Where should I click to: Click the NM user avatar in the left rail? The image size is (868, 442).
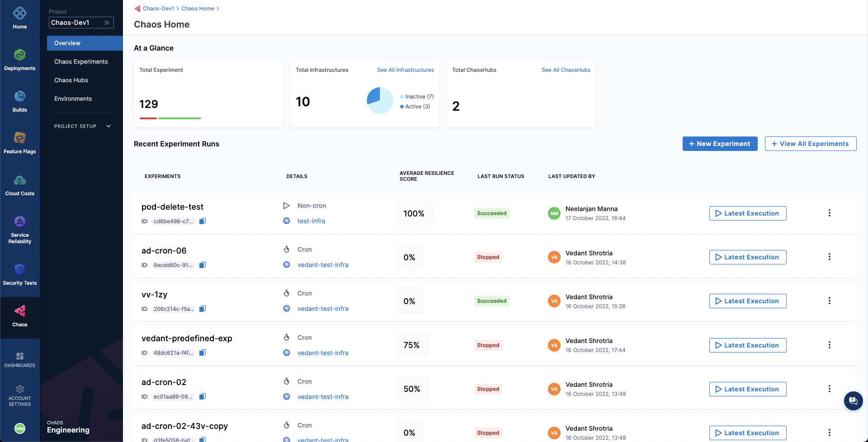[19, 428]
